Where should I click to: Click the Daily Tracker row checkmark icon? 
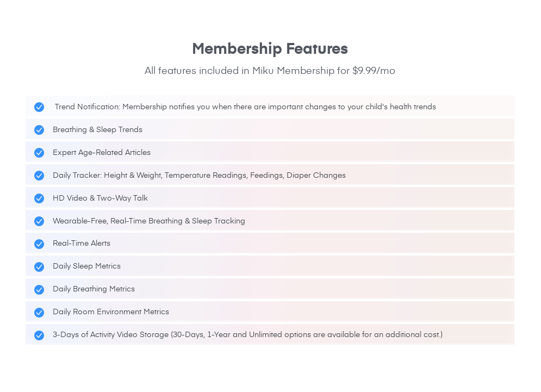coord(39,175)
